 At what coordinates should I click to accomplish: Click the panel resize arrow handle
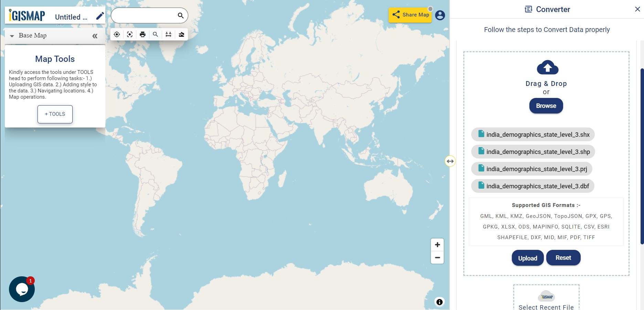(x=450, y=161)
